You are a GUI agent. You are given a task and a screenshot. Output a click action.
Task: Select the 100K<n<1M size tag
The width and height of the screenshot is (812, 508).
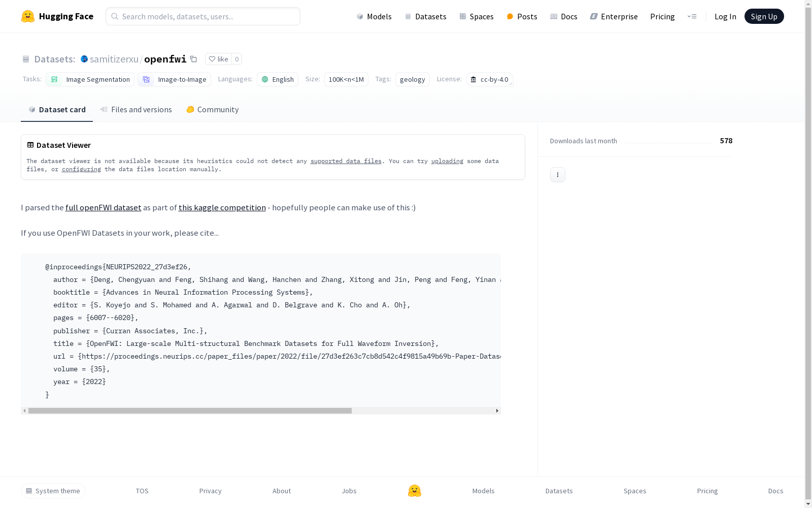346,79
